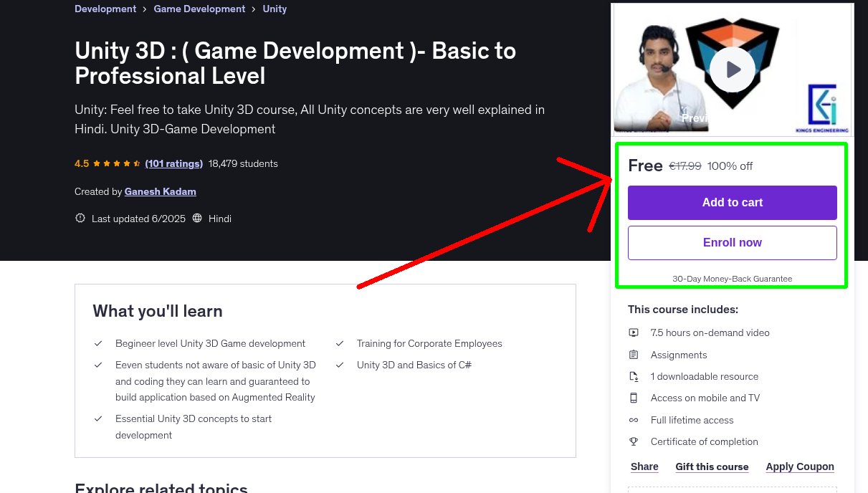Apply a coupon code
Viewport: 868px width, 493px height.
pos(800,466)
